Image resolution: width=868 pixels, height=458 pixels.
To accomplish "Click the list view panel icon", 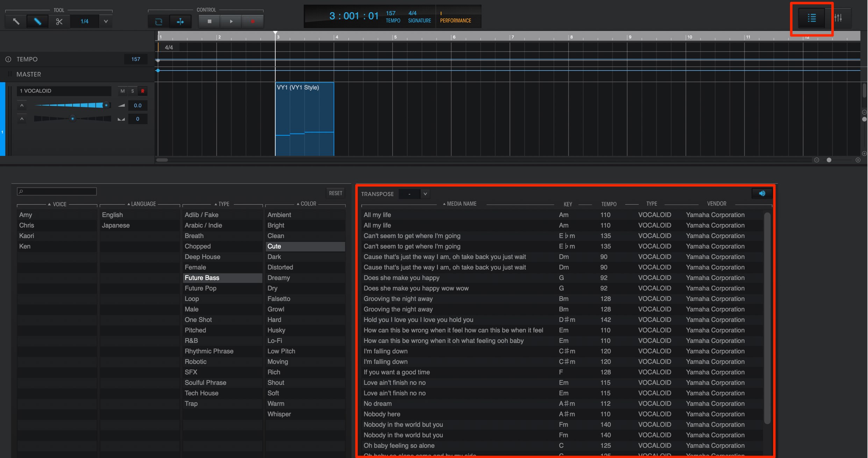I will 812,18.
